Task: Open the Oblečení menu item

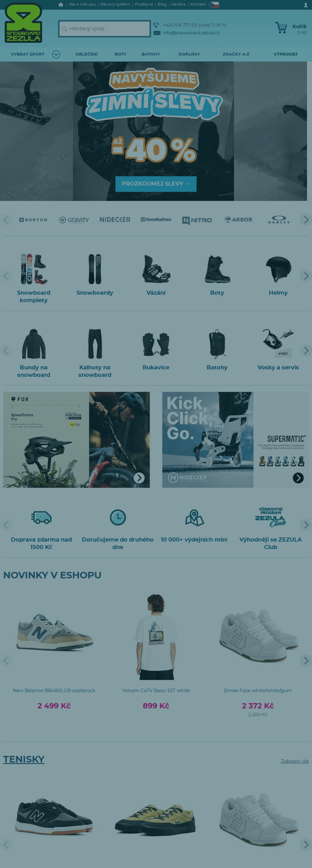Action: [x=87, y=54]
